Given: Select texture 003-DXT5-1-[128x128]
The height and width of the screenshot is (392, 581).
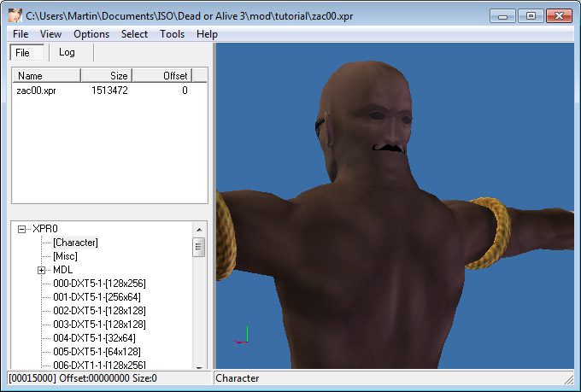Looking at the screenshot, I should (99, 325).
